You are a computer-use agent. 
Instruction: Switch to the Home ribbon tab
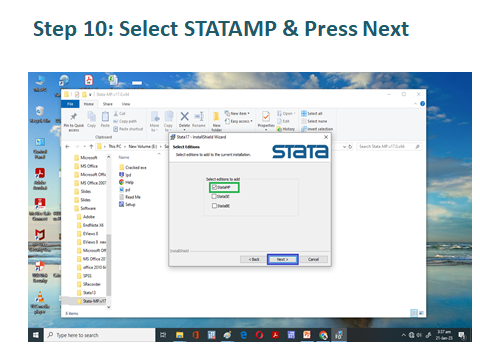[89, 104]
